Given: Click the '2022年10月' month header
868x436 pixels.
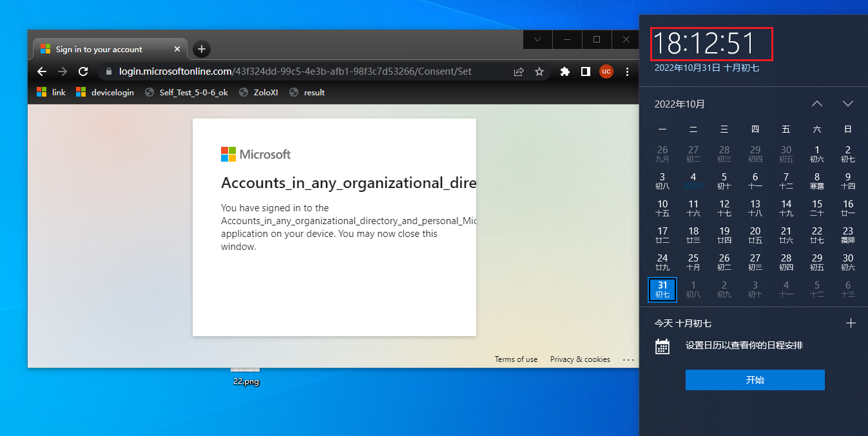Looking at the screenshot, I should 680,104.
